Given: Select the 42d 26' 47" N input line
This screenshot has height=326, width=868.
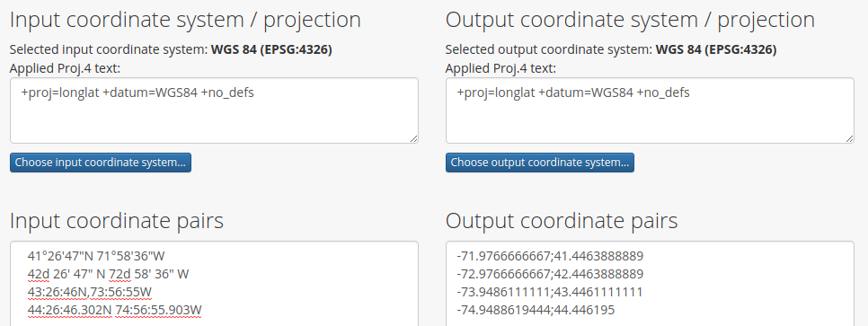Looking at the screenshot, I should (x=109, y=274).
